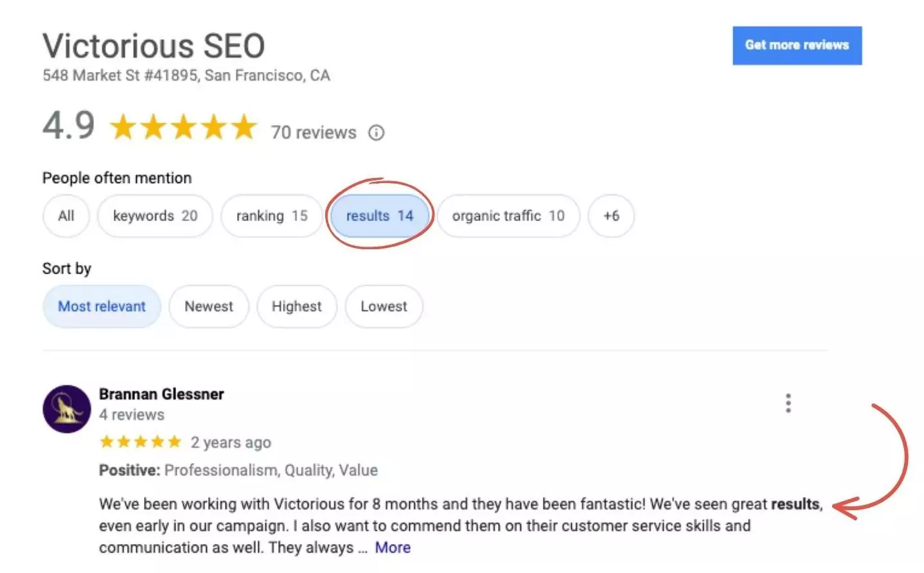Screen dimensions: 924x573
Task: Select the "ranking 15" filter chip
Action: [x=271, y=216]
